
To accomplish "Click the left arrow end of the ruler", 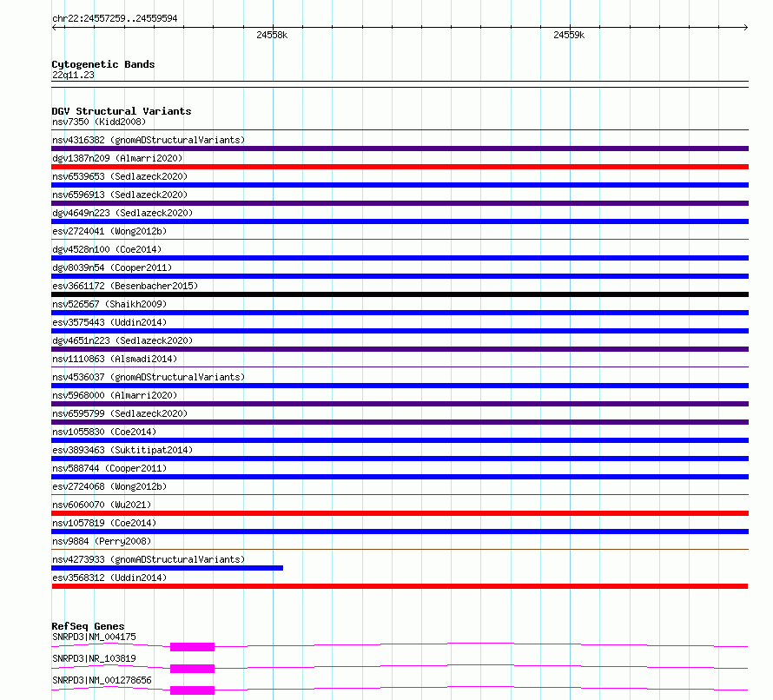I will click(54, 28).
